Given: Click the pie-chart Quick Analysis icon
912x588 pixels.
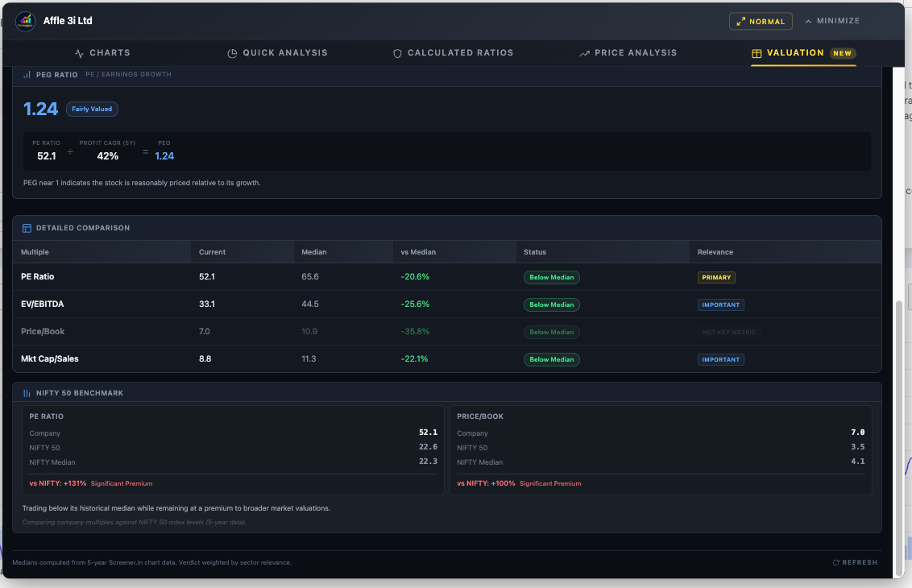Looking at the screenshot, I should click(232, 52).
